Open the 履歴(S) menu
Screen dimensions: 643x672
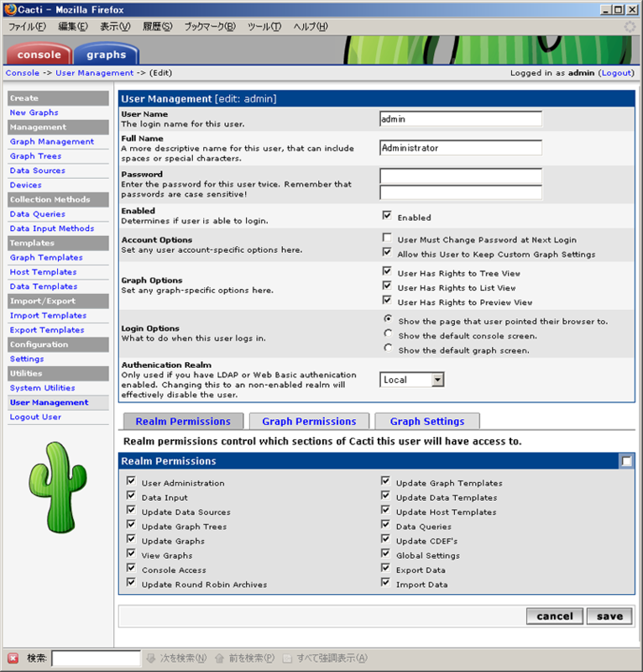[157, 27]
